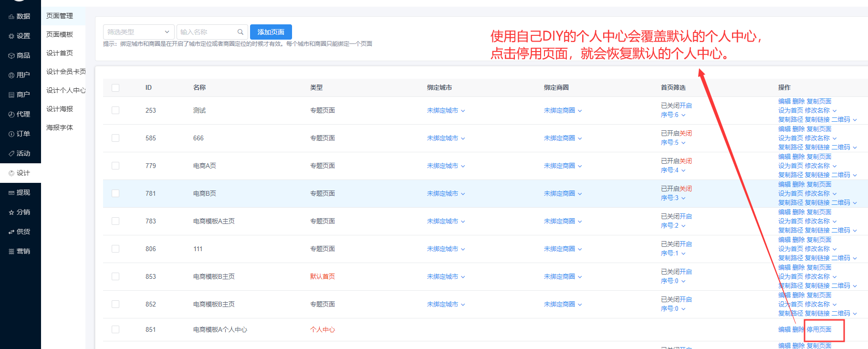Click the 设置 gear icon in sidebar

pyautogui.click(x=11, y=36)
